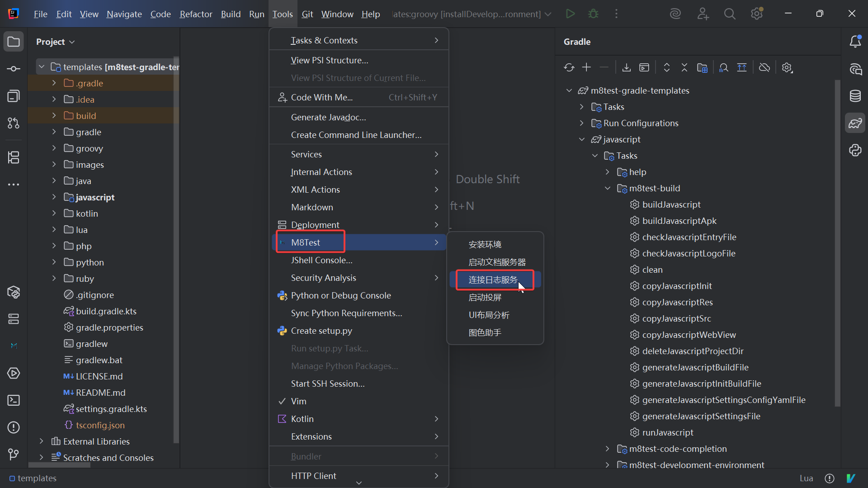Image resolution: width=868 pixels, height=488 pixels.
Task: Open Search Everywhere magnifier icon
Action: click(x=729, y=14)
